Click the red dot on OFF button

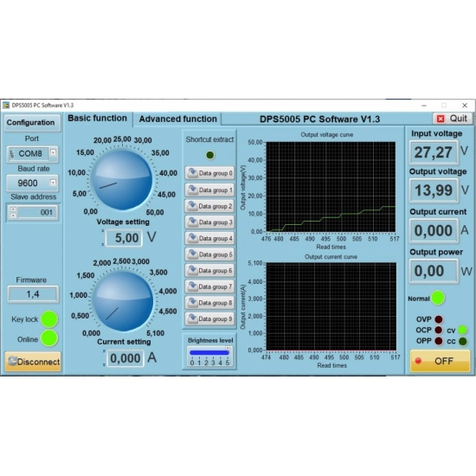click(x=418, y=361)
